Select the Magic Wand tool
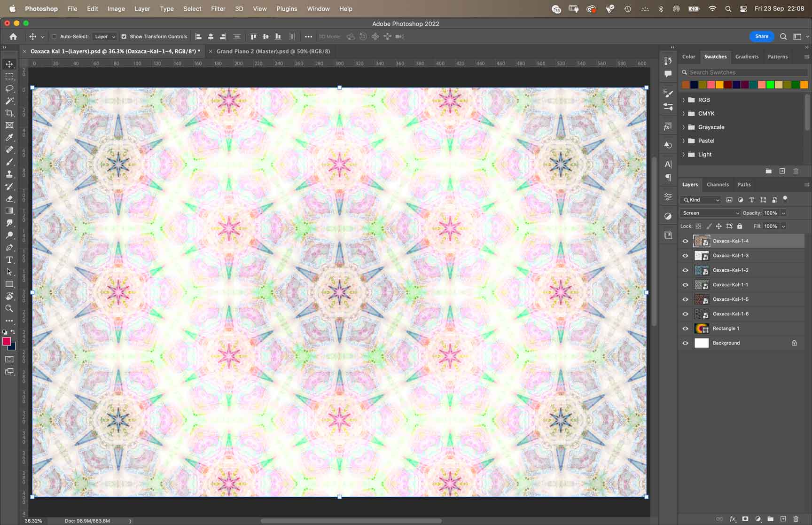This screenshot has height=525, width=812. click(9, 101)
